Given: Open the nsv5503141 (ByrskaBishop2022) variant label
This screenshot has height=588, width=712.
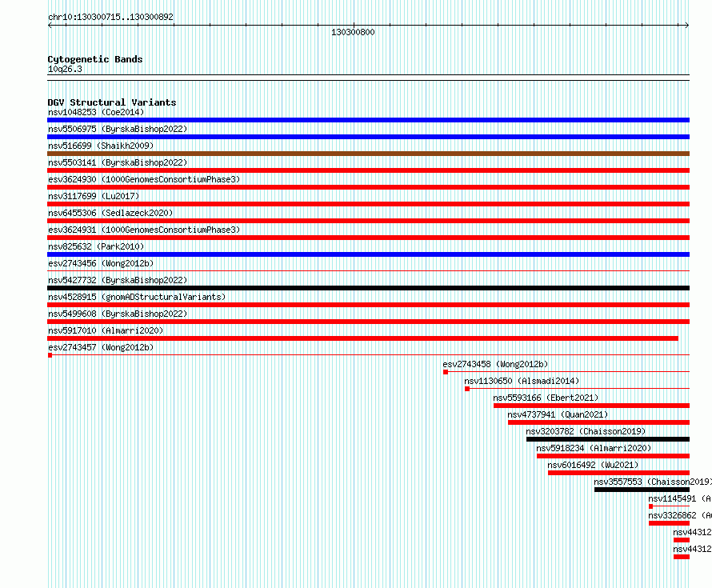Looking at the screenshot, I should click(118, 162).
